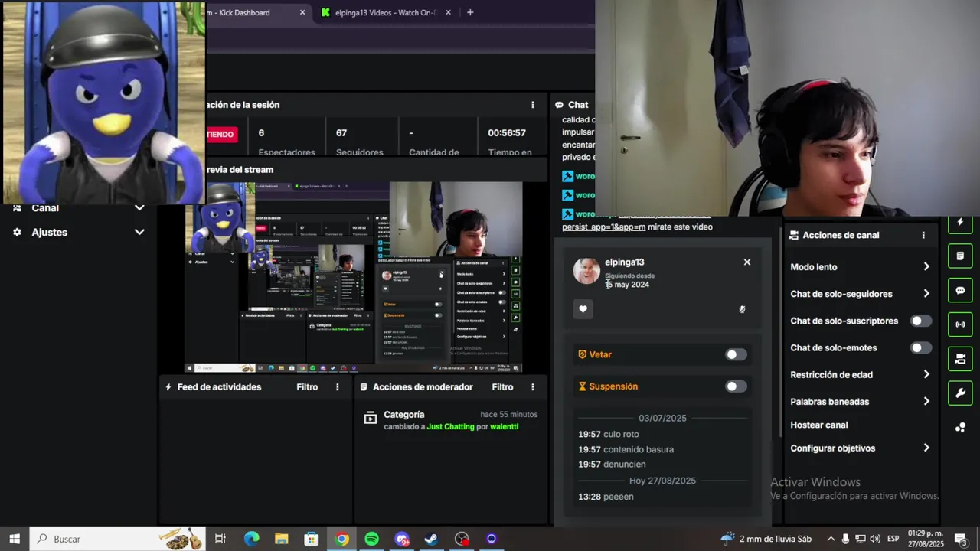Viewport: 980px width, 551px height.
Task: Click the taskbar clock and date
Action: coord(926,539)
